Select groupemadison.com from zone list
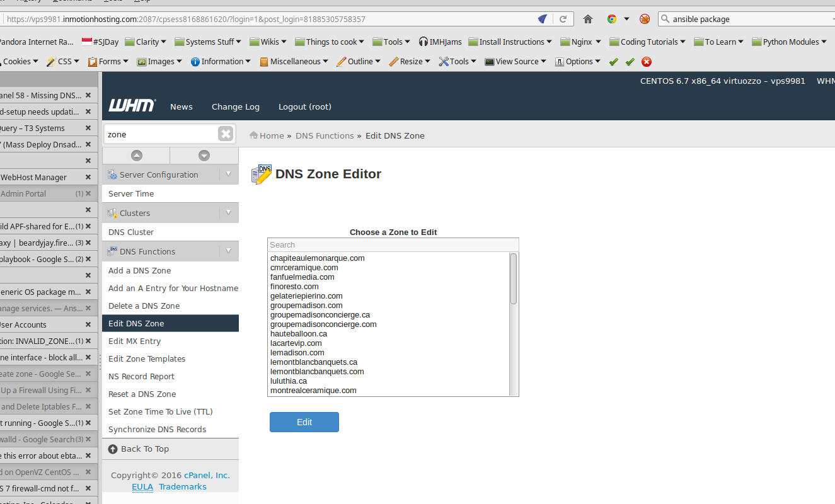Screen dimensions: 835x504 (x=306, y=306)
